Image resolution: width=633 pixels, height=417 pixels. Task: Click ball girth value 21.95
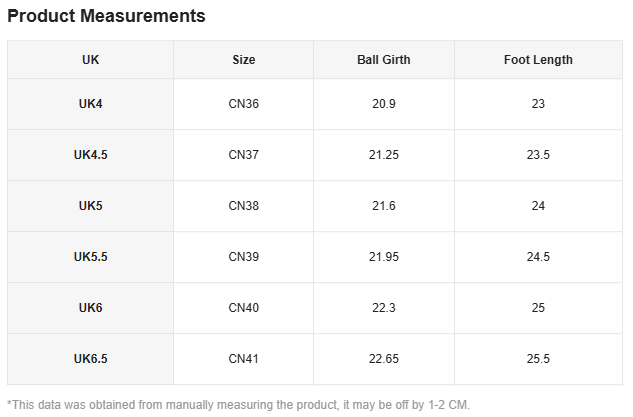point(383,257)
